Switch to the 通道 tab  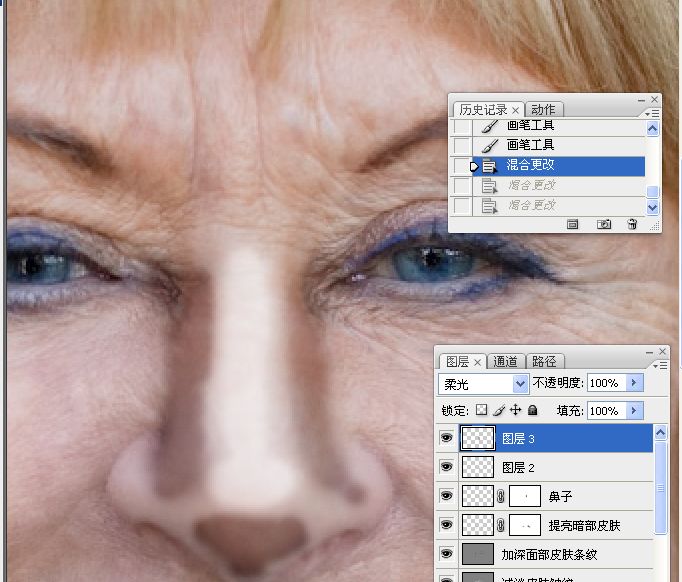(x=505, y=361)
